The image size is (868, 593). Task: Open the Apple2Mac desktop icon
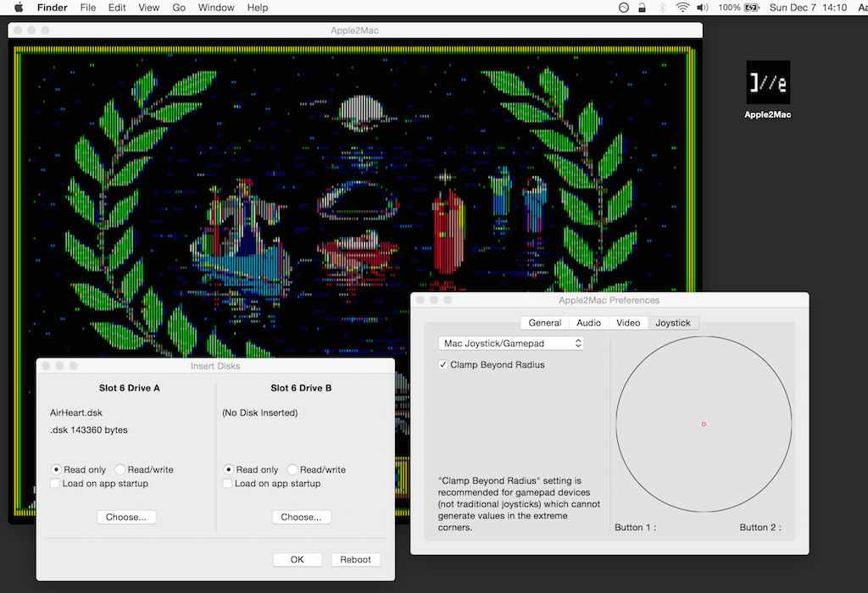click(x=768, y=83)
